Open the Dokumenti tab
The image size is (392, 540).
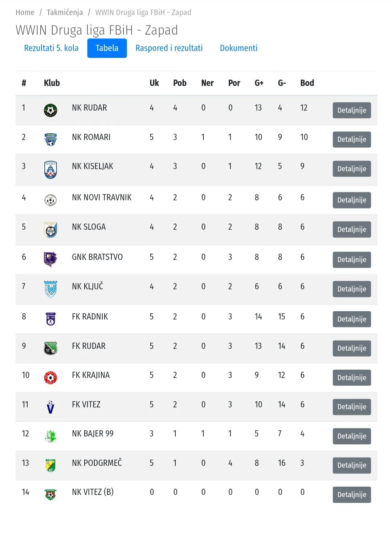click(x=238, y=48)
